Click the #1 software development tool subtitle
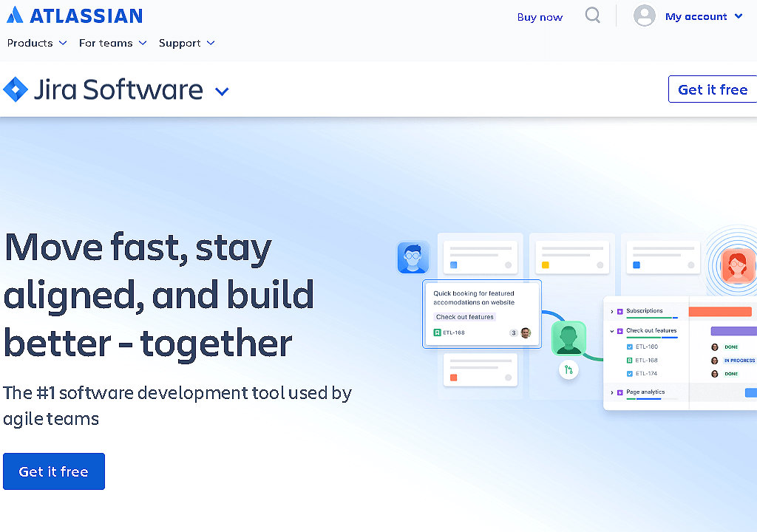Image resolution: width=757 pixels, height=532 pixels. click(177, 406)
